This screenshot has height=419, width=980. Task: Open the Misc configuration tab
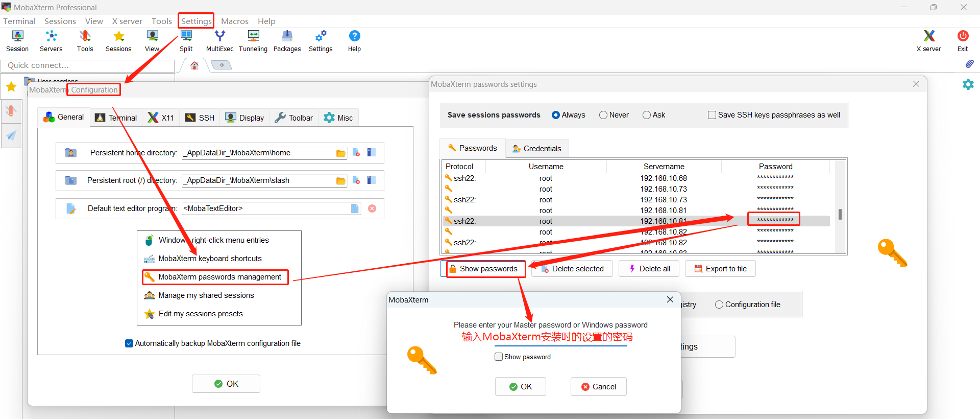(x=338, y=118)
